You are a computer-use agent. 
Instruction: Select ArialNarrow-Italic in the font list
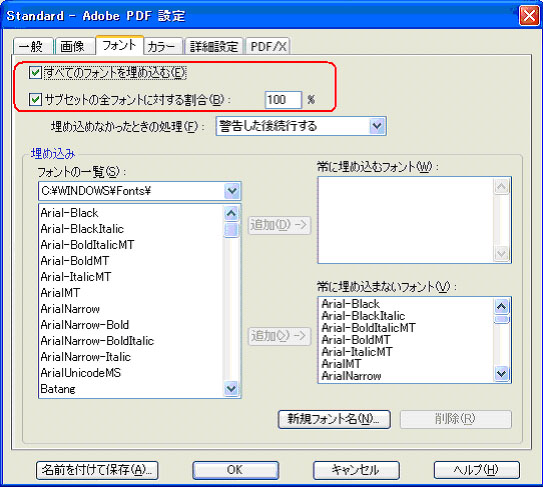click(86, 356)
